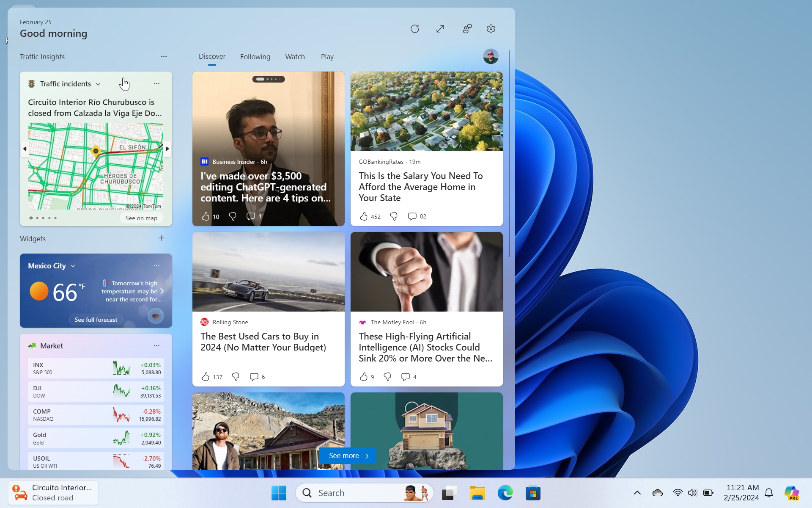Like the Business Insider ChatGPT article
The width and height of the screenshot is (812, 508).
coord(206,216)
